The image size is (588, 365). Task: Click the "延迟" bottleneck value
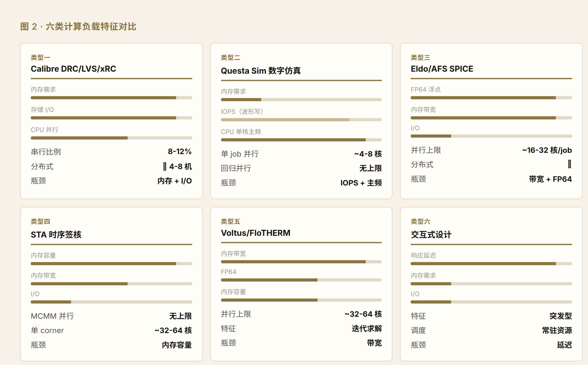coord(564,345)
